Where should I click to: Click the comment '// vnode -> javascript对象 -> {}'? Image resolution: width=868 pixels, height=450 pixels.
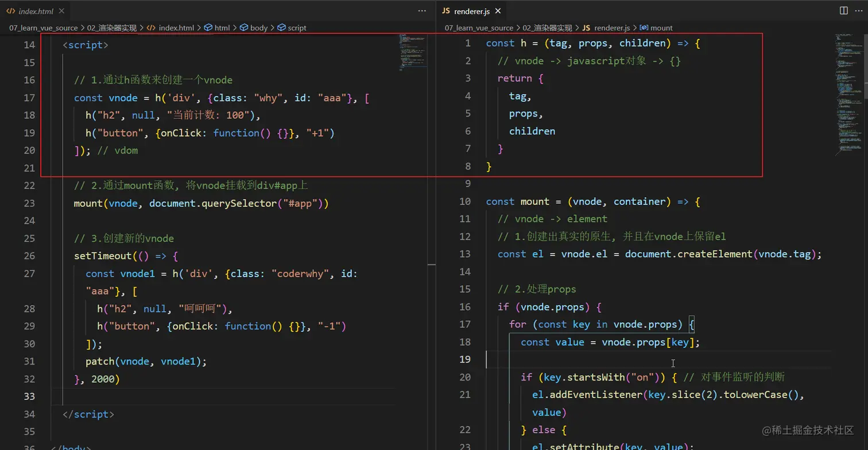point(590,61)
